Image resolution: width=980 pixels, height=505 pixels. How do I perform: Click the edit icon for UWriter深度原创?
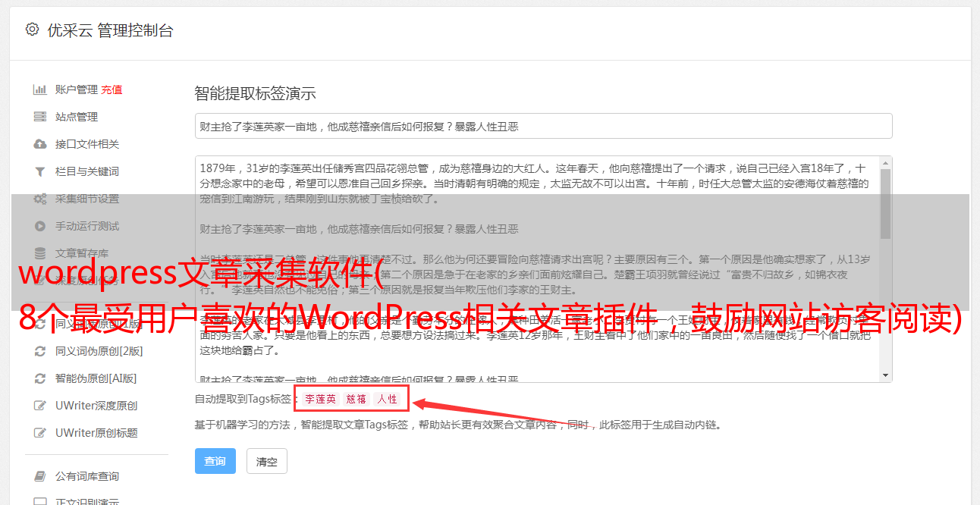tap(40, 406)
